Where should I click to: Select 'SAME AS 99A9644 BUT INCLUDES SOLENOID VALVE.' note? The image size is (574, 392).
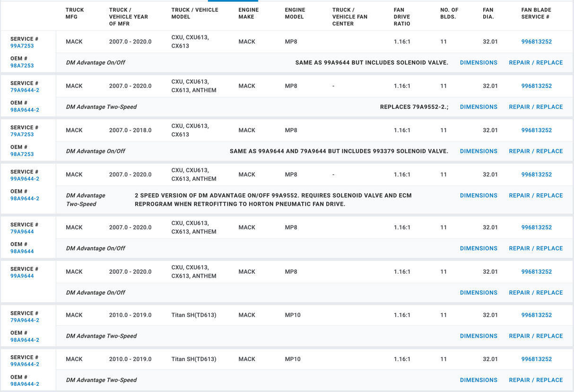372,62
